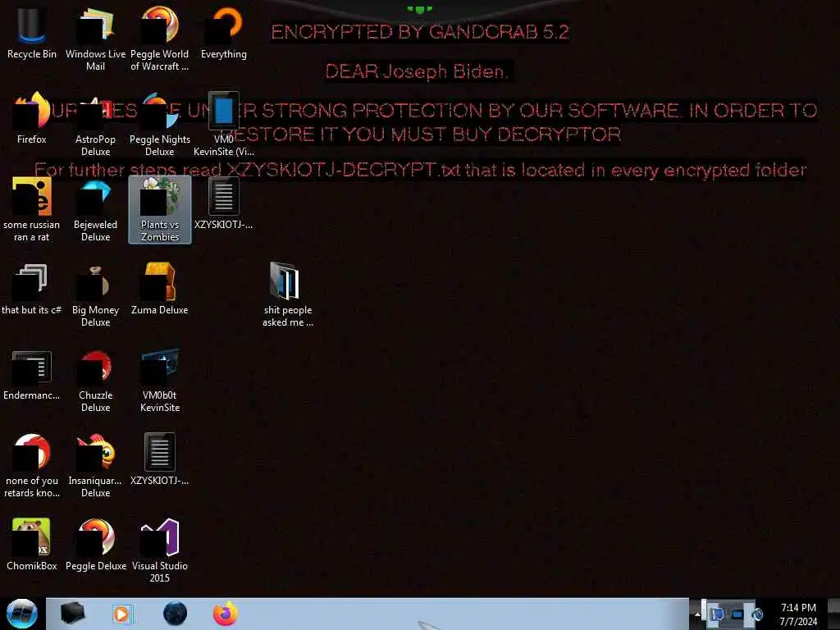Show hidden system tray icons
The width and height of the screenshot is (840, 630).
pos(697,614)
